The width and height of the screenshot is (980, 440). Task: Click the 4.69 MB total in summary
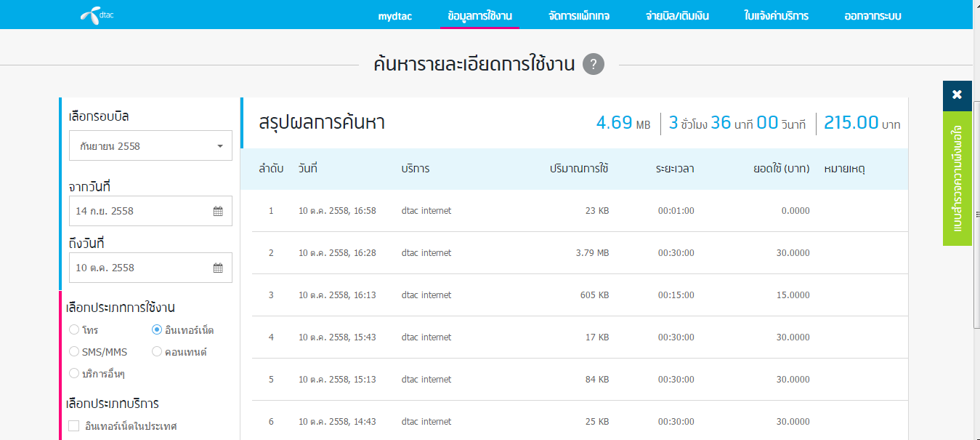tap(623, 123)
